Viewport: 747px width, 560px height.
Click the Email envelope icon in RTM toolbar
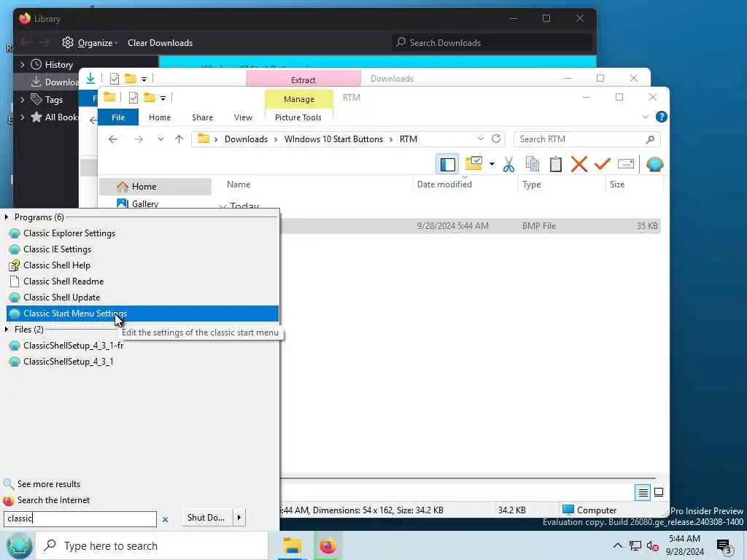click(x=625, y=164)
